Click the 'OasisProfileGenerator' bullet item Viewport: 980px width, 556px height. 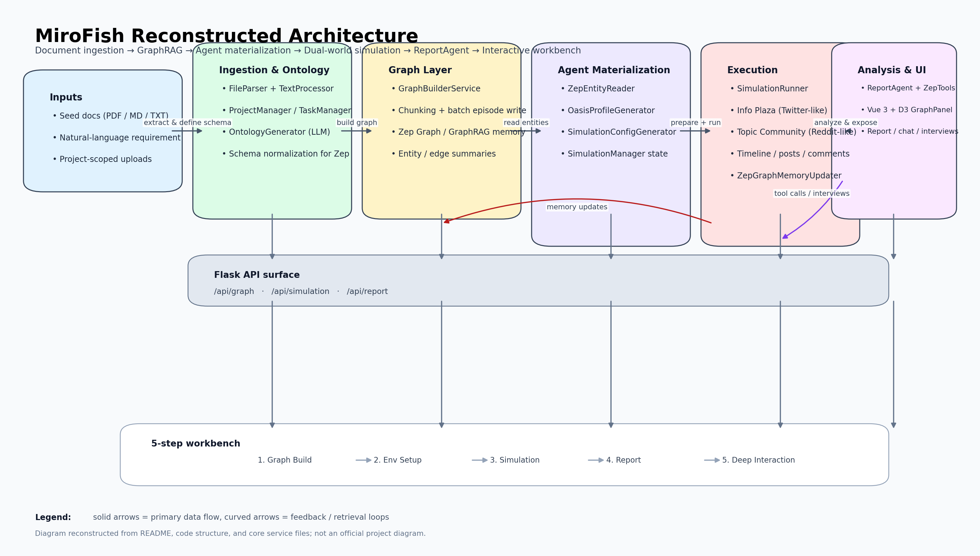611,110
